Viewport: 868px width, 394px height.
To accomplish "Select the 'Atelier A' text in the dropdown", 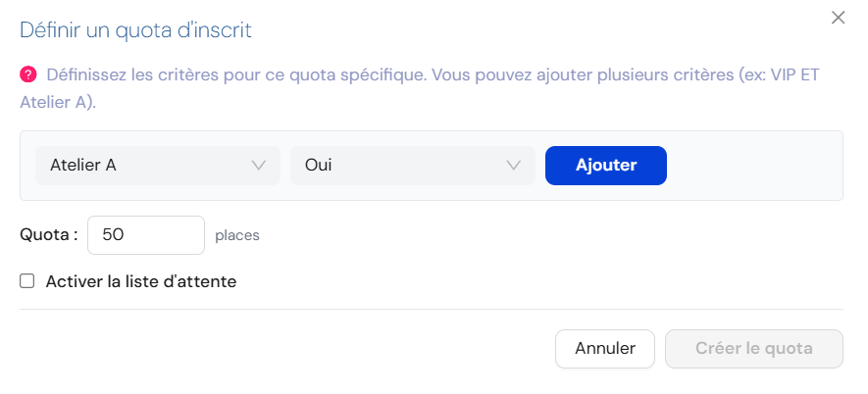I will [x=83, y=166].
